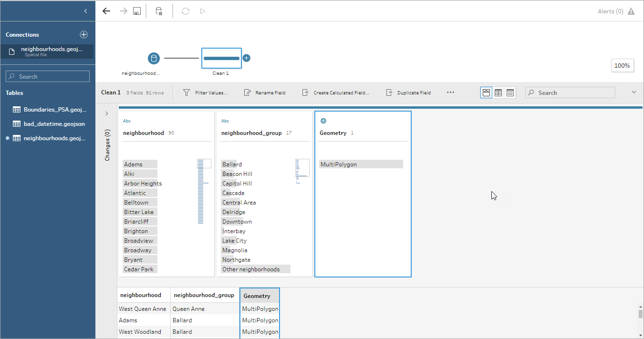Switch to profile pane view
644x339 pixels.
(x=486, y=93)
